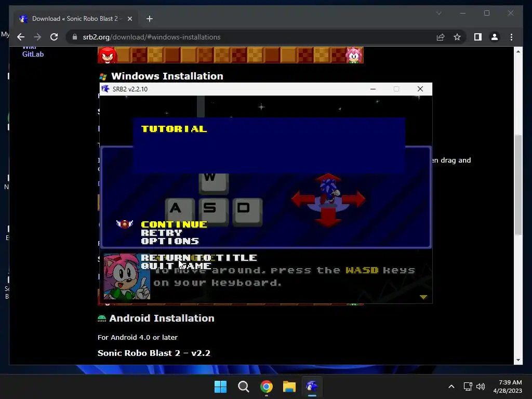Open Chrome profile menu

point(495,37)
